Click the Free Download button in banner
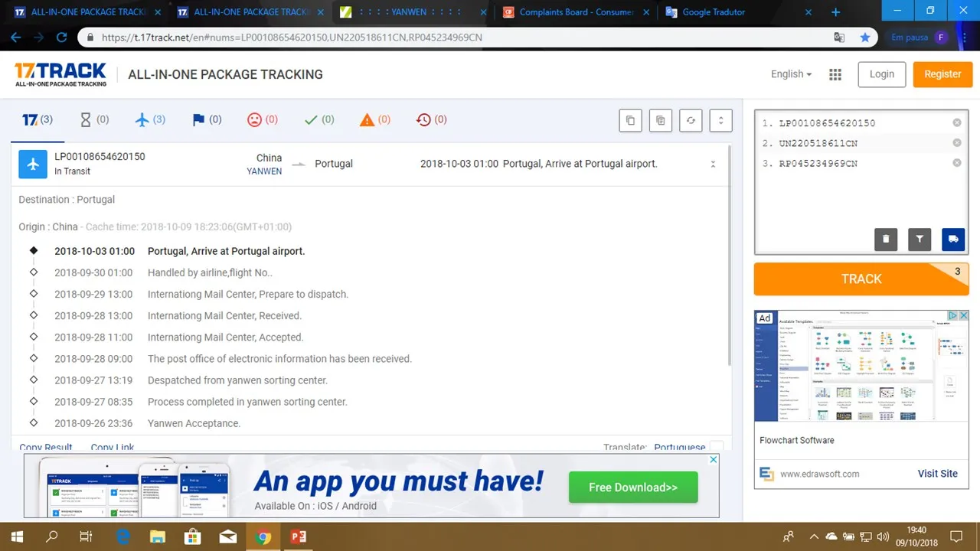 pos(633,487)
